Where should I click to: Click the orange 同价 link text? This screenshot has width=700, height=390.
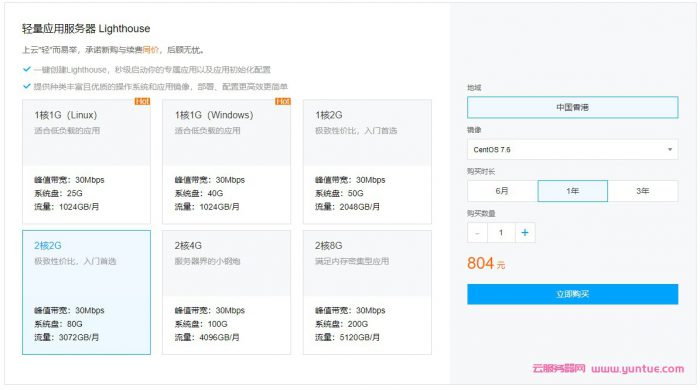click(150, 50)
